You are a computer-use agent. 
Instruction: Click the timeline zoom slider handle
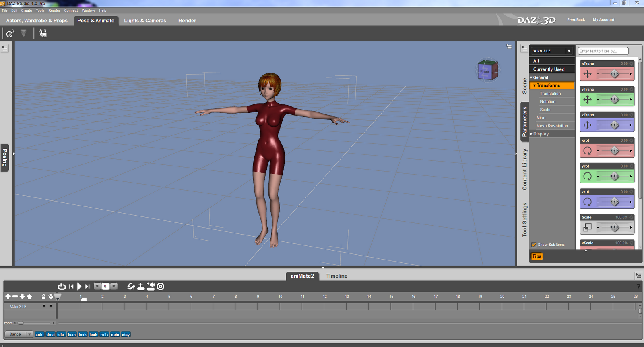(21, 323)
